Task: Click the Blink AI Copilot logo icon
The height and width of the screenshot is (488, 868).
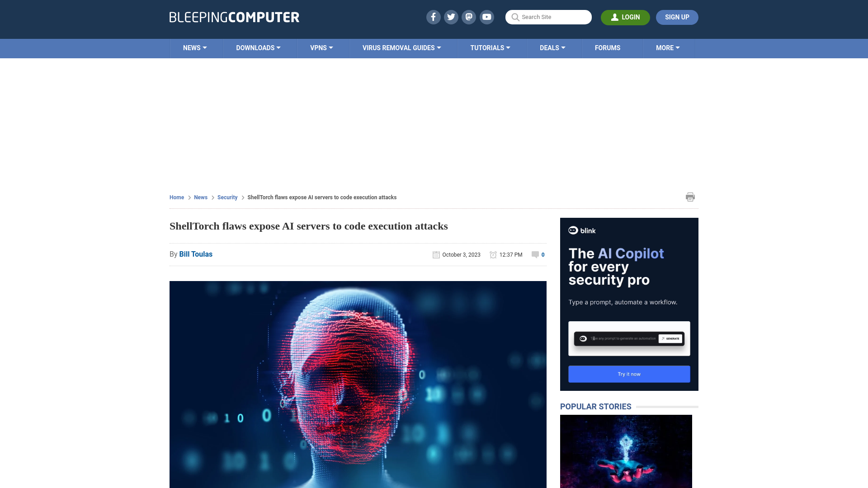Action: pyautogui.click(x=573, y=230)
